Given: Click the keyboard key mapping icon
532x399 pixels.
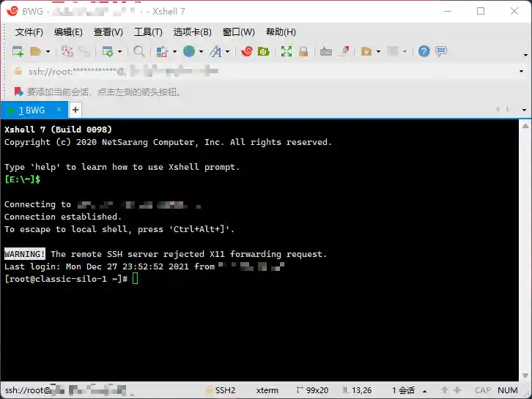Looking at the screenshot, I should (325, 51).
